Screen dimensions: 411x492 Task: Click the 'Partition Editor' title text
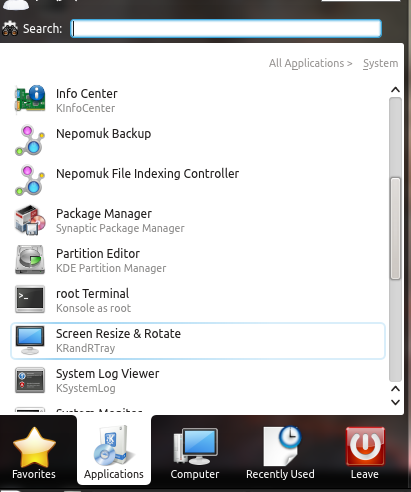coord(98,254)
